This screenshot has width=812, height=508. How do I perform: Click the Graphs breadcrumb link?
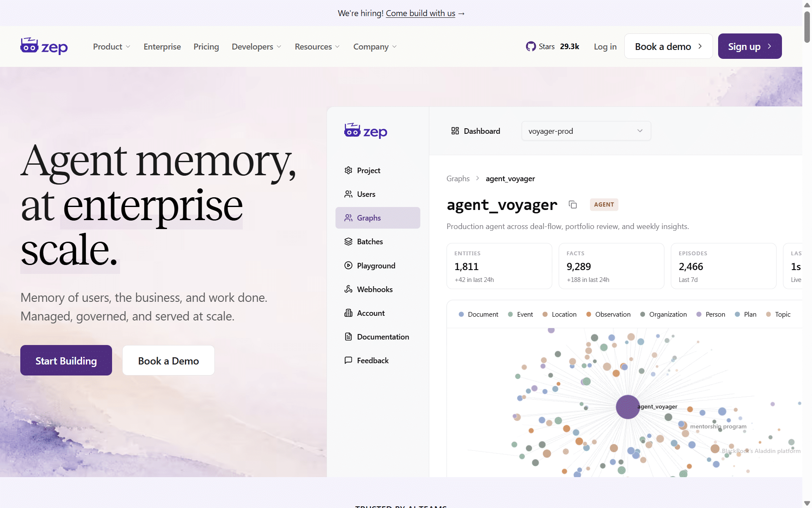tap(458, 178)
